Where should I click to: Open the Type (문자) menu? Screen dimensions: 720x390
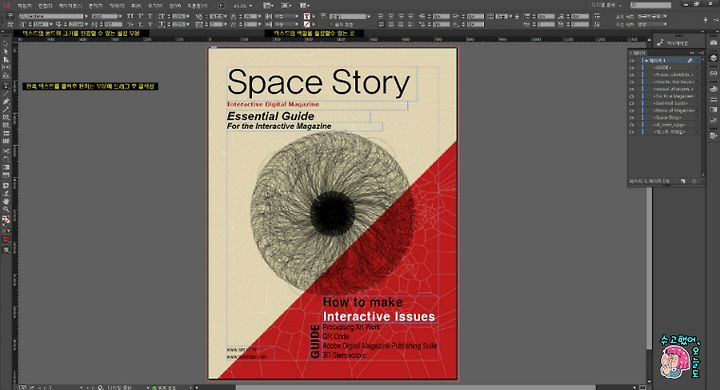(x=95, y=6)
